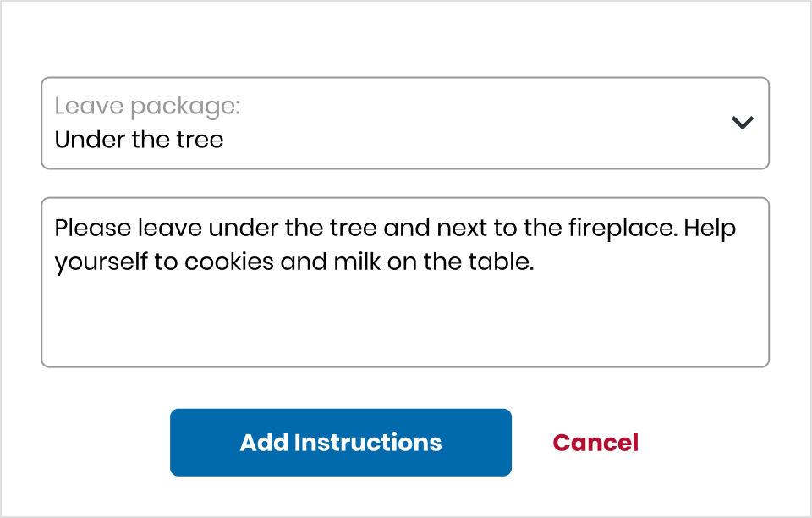
Task: Open the Leave package dropdown
Action: pyautogui.click(x=404, y=123)
